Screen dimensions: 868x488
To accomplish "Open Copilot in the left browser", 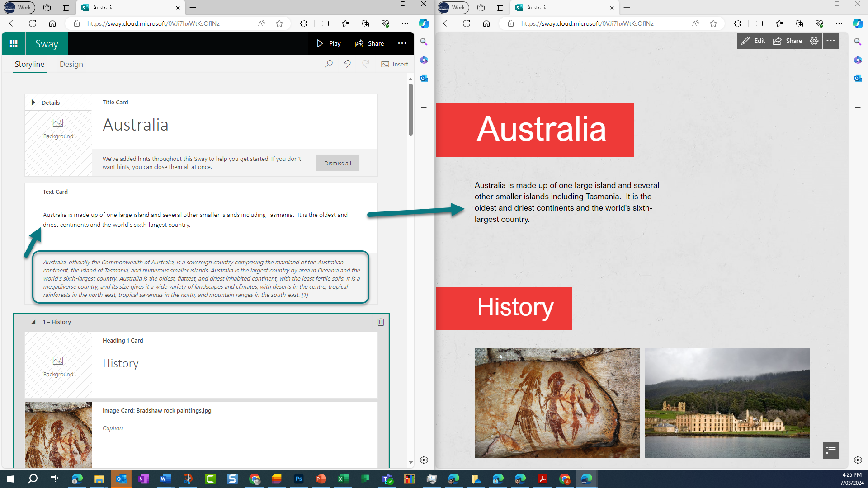I will pos(424,23).
